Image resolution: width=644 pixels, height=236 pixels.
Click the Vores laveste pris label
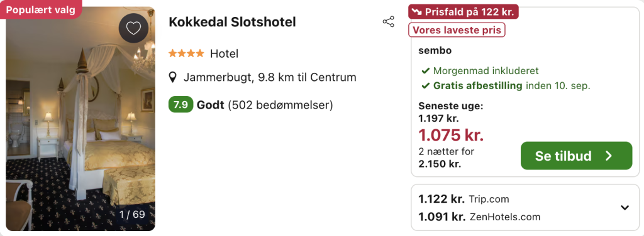(457, 30)
